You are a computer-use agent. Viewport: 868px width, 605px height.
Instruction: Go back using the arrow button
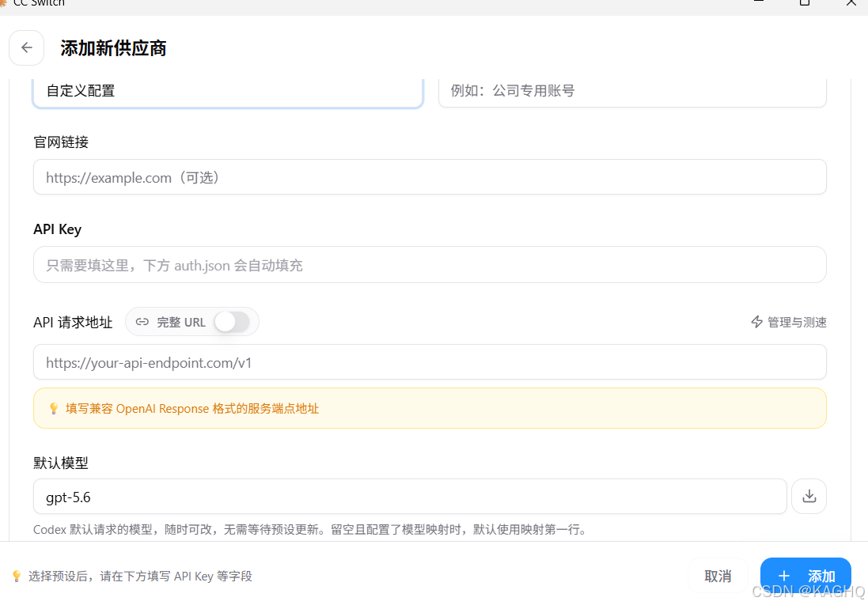pyautogui.click(x=27, y=47)
